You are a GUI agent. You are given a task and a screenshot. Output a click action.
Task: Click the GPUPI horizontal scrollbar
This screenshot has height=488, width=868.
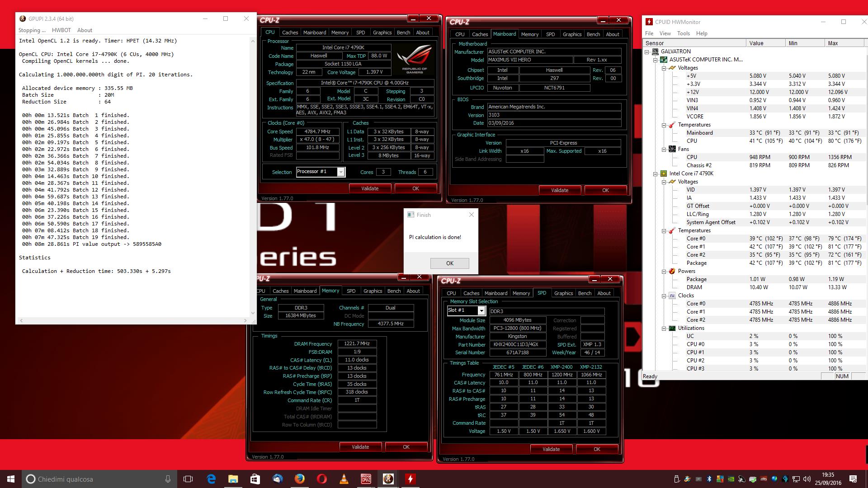click(x=133, y=320)
